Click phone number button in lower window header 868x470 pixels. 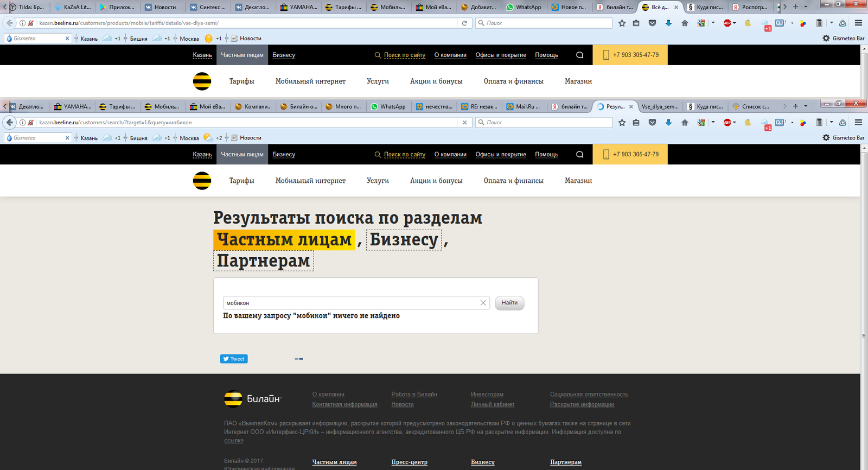tap(630, 155)
